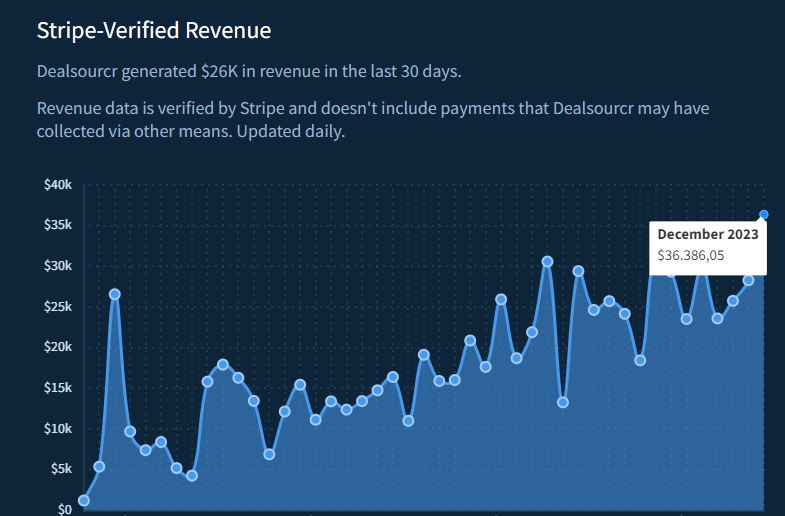Viewport: 785px width, 516px height.
Task: Click the '$10k' y-axis label
Action: (x=58, y=429)
